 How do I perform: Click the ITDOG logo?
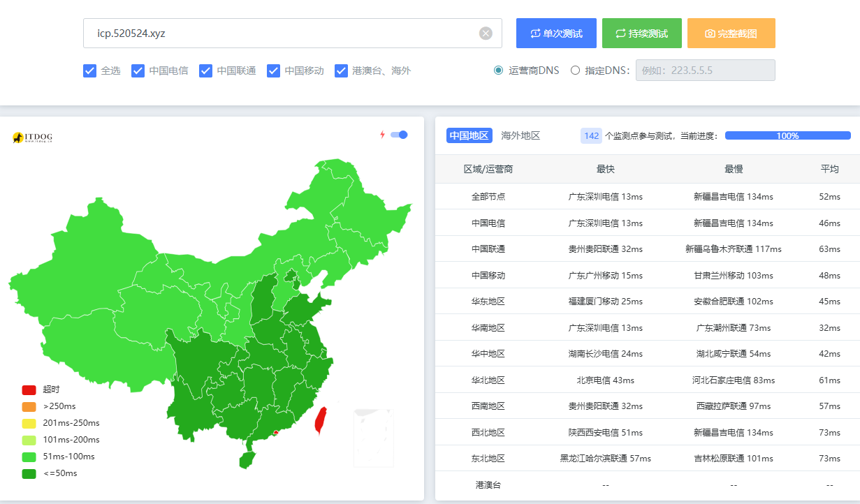coord(33,138)
